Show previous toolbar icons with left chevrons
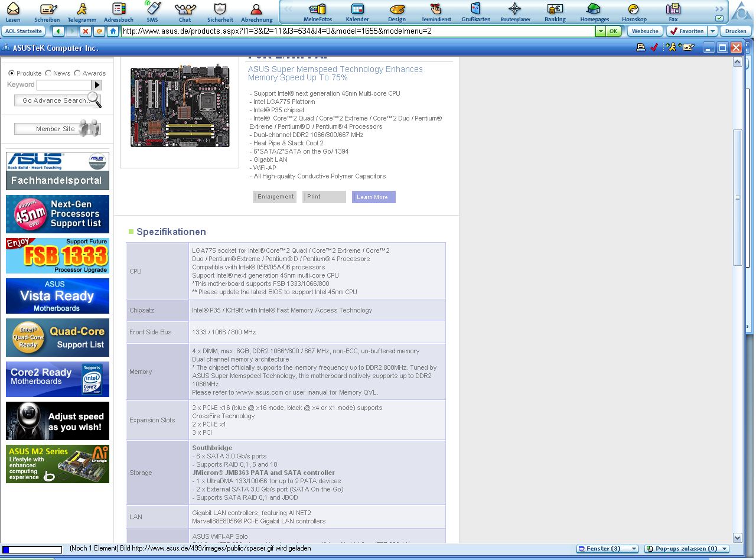756x560 pixels. [x=288, y=9]
